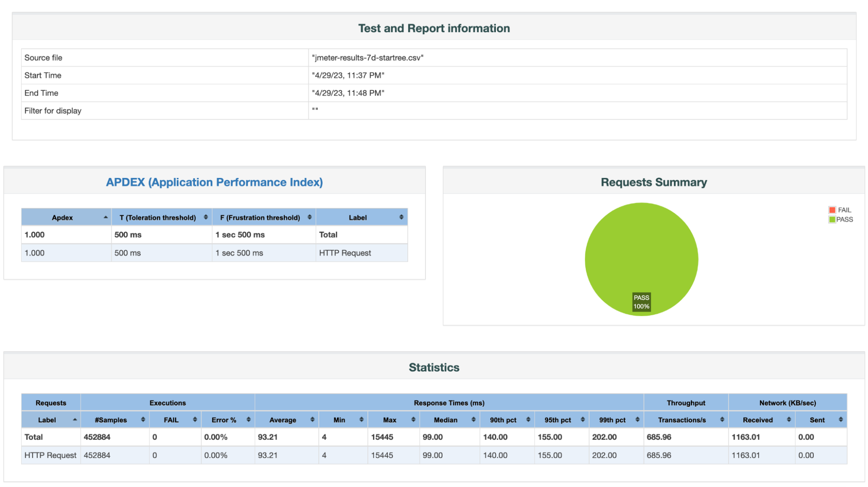Sort by T (Toleration threshold) column arrow
This screenshot has width=868, height=487.
point(206,217)
